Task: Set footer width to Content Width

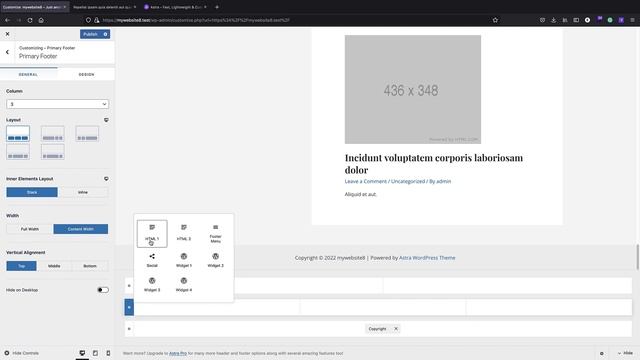Action: [81, 229]
